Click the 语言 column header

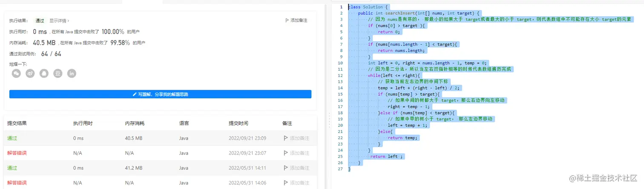click(184, 123)
